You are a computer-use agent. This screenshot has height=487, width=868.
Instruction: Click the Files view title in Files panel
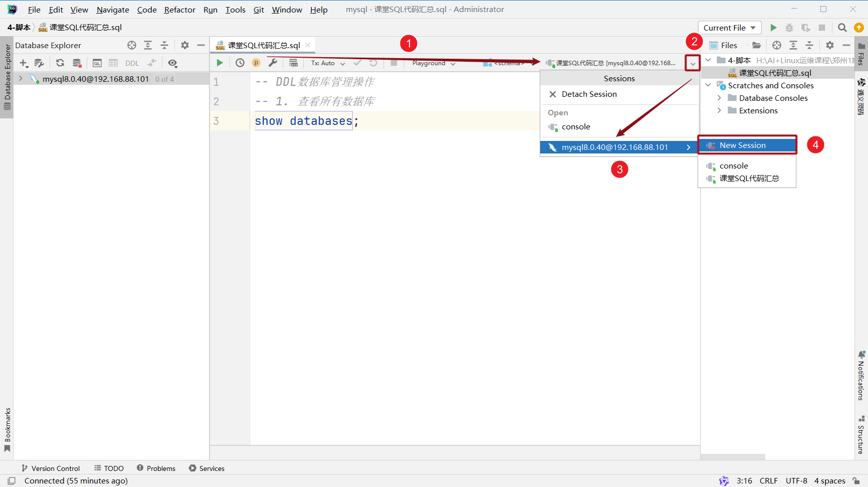pos(729,45)
